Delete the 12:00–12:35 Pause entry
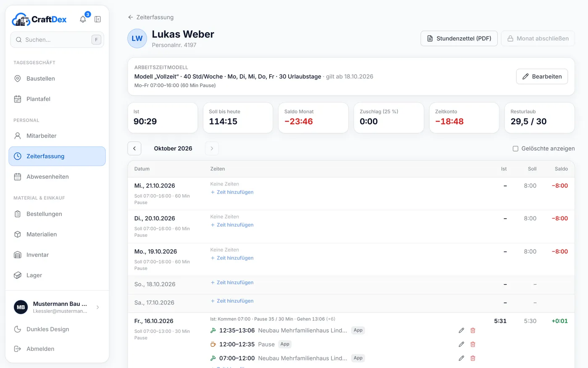The image size is (588, 368). pos(473,344)
